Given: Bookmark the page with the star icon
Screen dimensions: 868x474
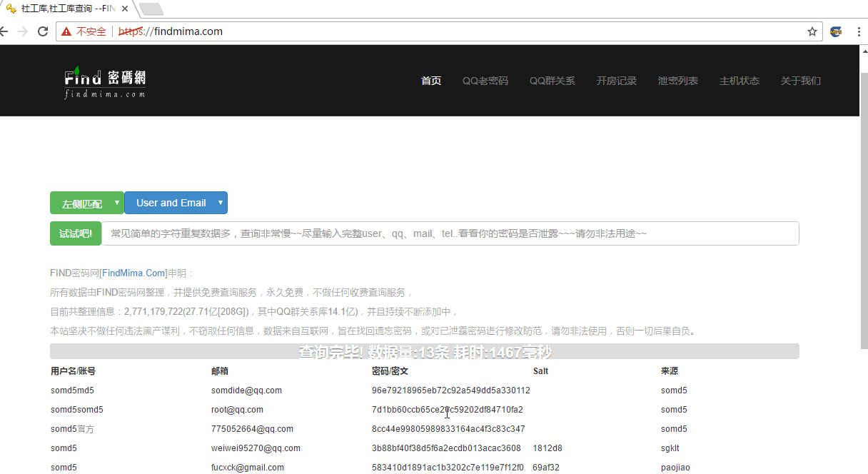Looking at the screenshot, I should coord(812,31).
